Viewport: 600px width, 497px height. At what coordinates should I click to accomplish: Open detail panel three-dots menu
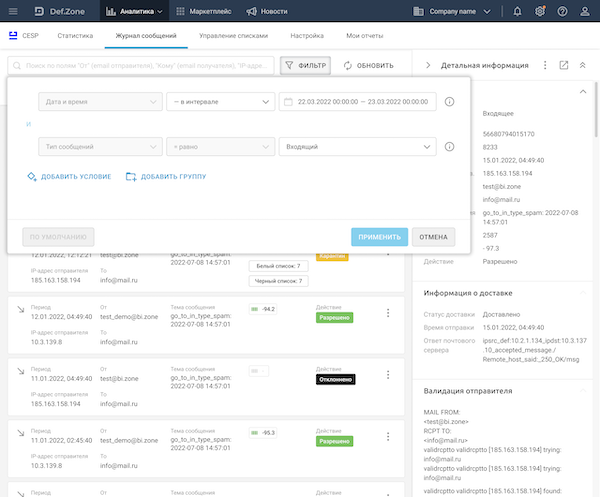pos(545,65)
